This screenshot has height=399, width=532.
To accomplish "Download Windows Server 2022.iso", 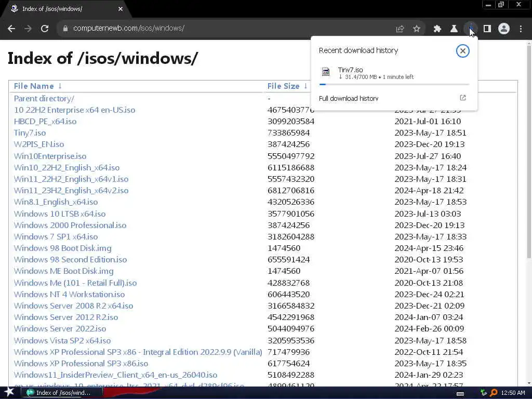I will 60,329.
